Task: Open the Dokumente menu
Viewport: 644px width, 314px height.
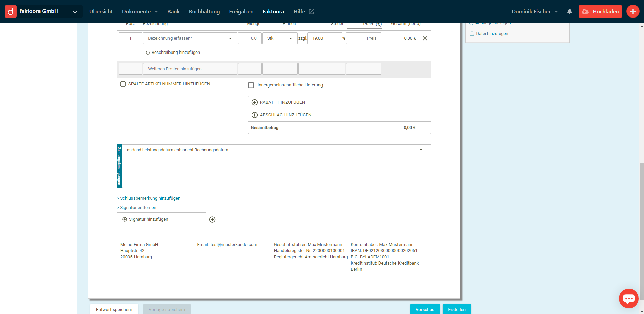Action: [140, 12]
